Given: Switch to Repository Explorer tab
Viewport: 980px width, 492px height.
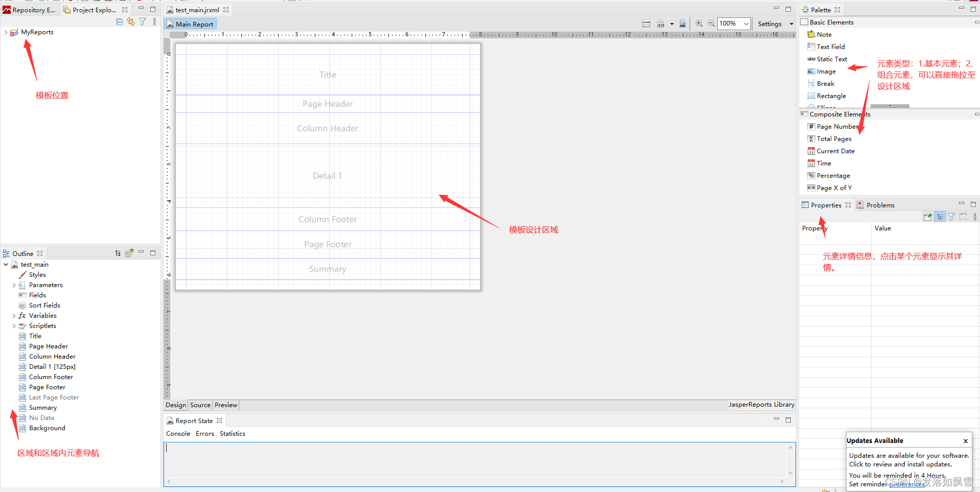Looking at the screenshot, I should 30,10.
